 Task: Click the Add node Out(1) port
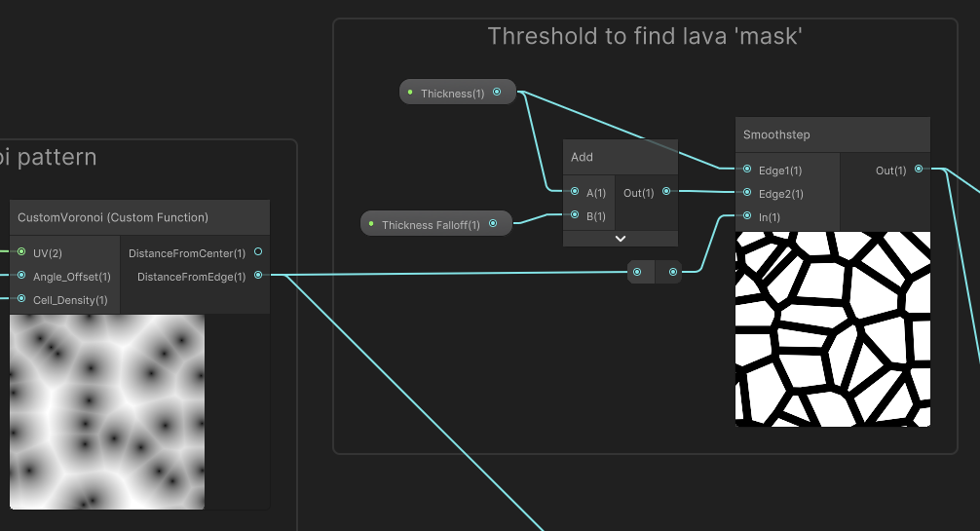pyautogui.click(x=666, y=192)
